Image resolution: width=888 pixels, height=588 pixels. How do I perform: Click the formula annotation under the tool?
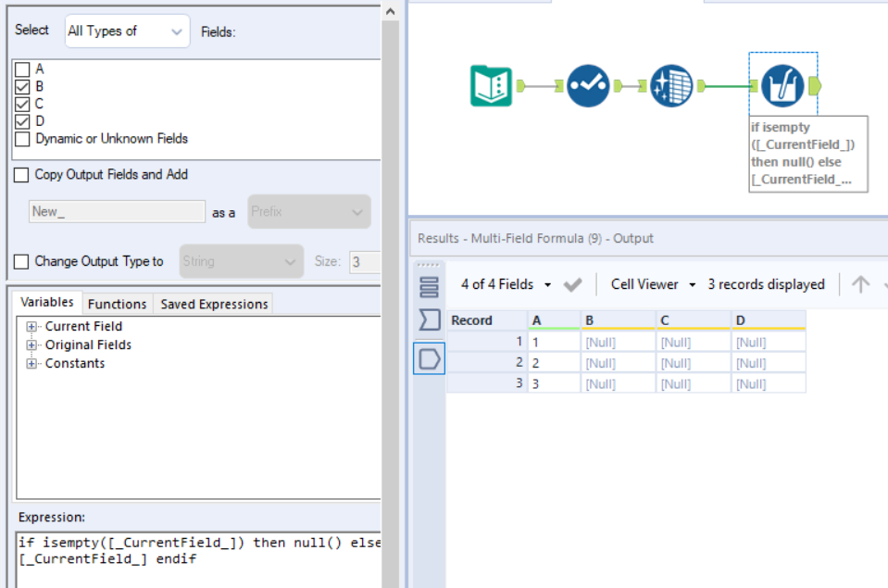808,154
